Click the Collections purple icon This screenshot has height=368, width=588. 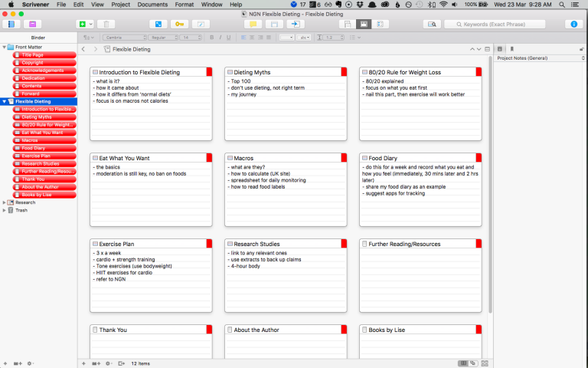tap(34, 25)
